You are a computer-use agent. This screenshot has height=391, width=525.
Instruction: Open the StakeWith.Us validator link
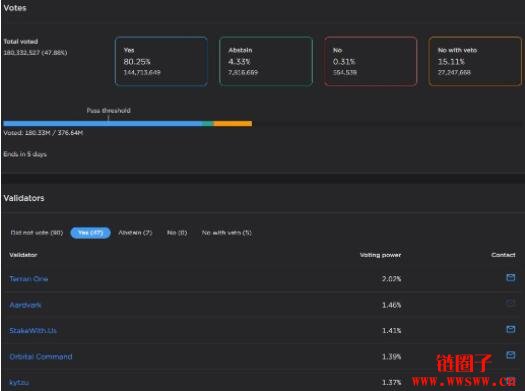(33, 331)
